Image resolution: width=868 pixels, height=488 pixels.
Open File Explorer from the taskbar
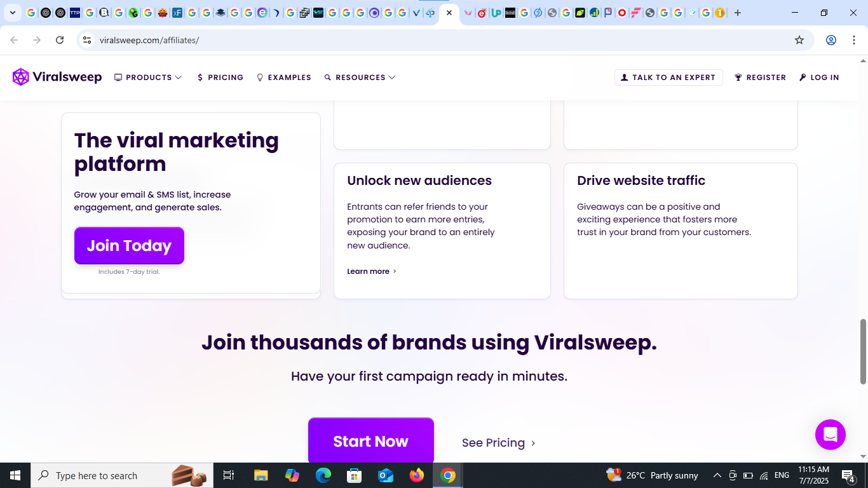(261, 475)
